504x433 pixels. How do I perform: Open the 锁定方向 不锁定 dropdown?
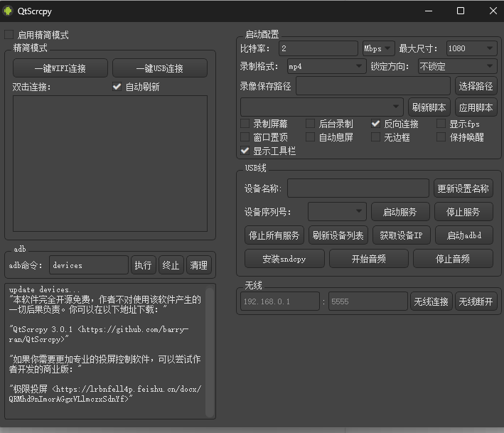(457, 66)
